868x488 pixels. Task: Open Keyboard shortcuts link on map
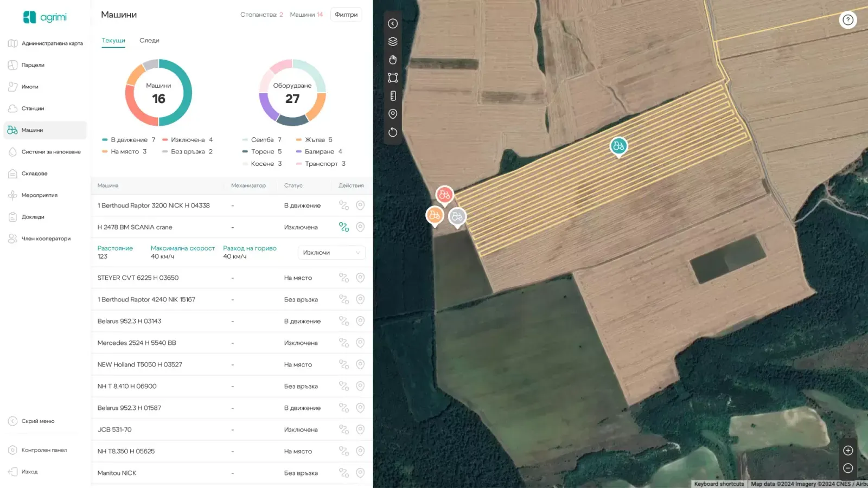tap(719, 484)
